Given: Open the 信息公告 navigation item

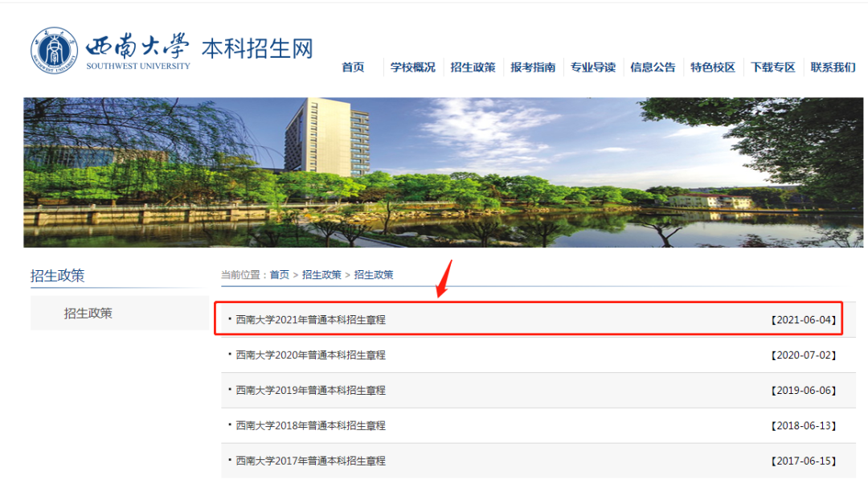Looking at the screenshot, I should click(653, 68).
